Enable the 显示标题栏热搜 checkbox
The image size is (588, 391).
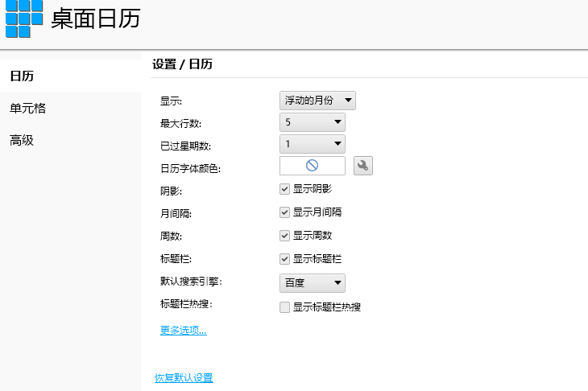click(284, 307)
